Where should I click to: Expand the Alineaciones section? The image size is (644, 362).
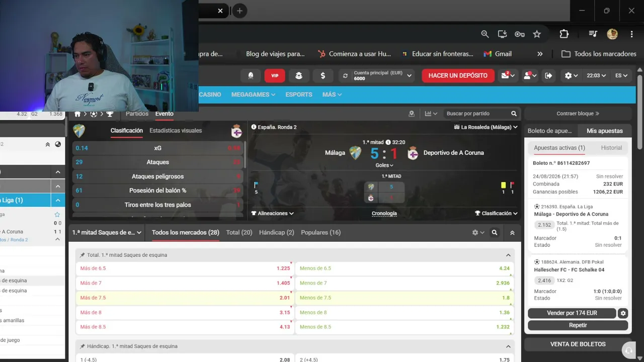(x=273, y=213)
